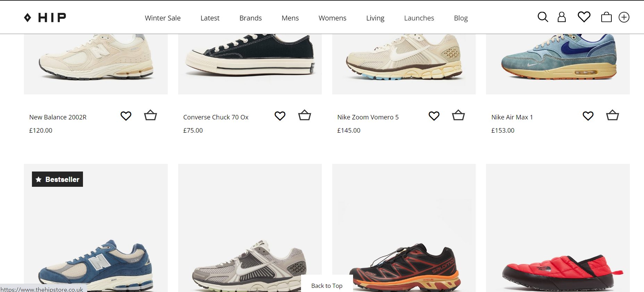This screenshot has height=292, width=644.
Task: Open the header wishlist heart icon
Action: [x=584, y=17]
